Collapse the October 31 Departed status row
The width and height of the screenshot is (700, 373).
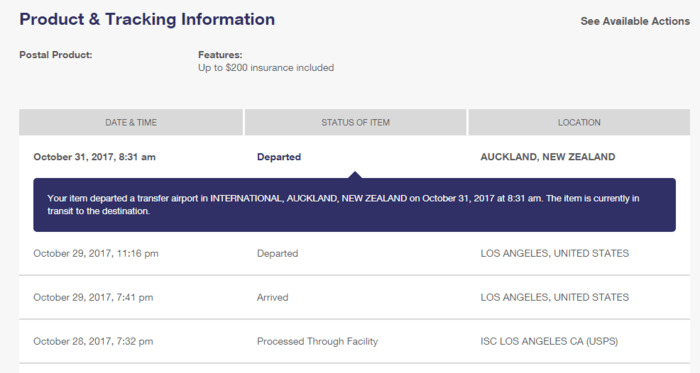[x=354, y=157]
